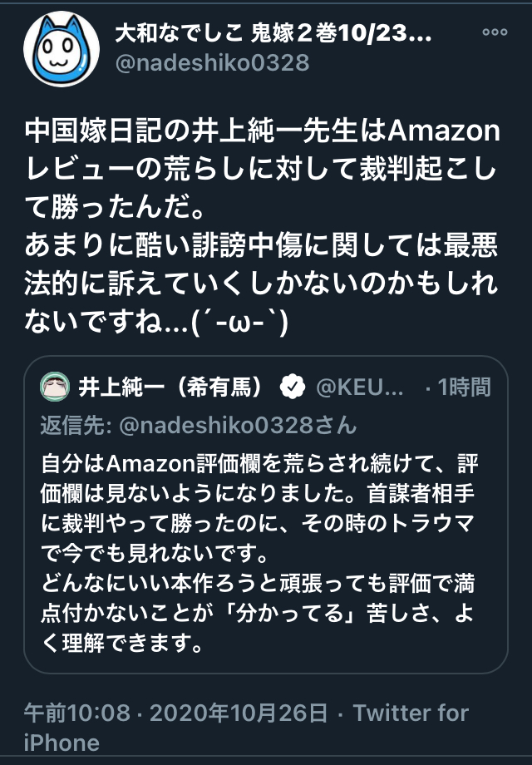Open the blue cat profile avatar
Screen dimensions: 532x765
point(61,49)
